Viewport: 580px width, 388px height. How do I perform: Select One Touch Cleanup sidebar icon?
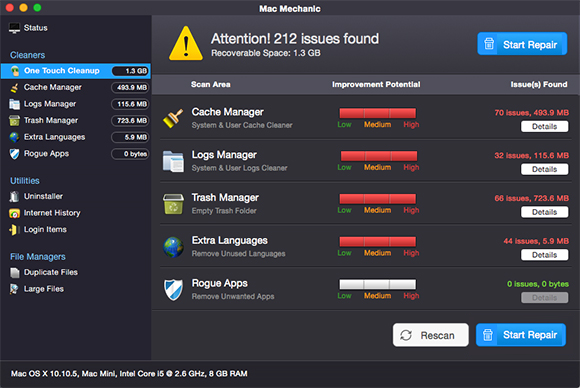point(15,71)
